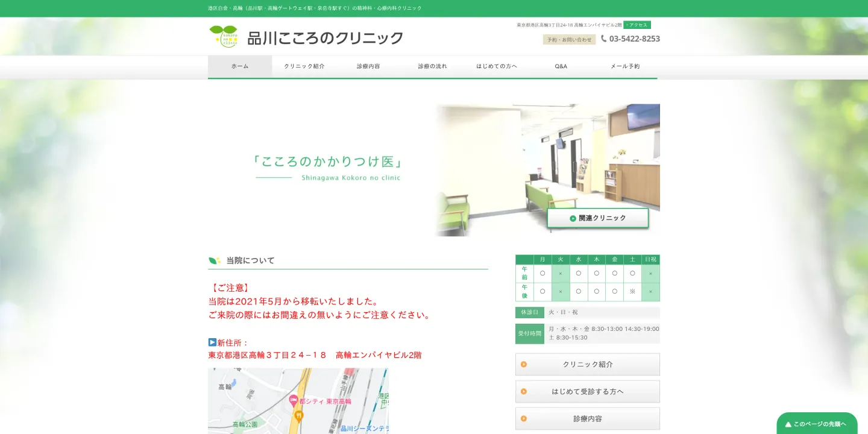Click the phone receiver icon beside 03-5422-8253

coord(604,38)
